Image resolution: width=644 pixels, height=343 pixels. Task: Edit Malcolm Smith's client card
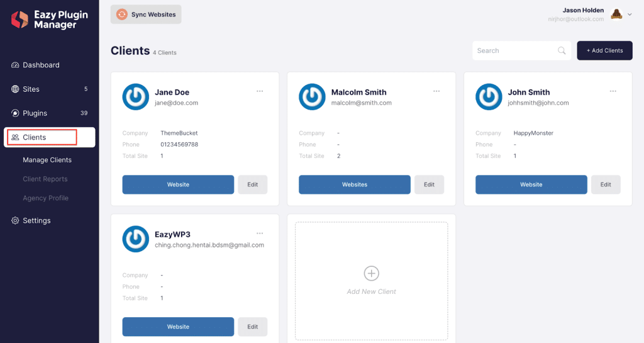[429, 184]
